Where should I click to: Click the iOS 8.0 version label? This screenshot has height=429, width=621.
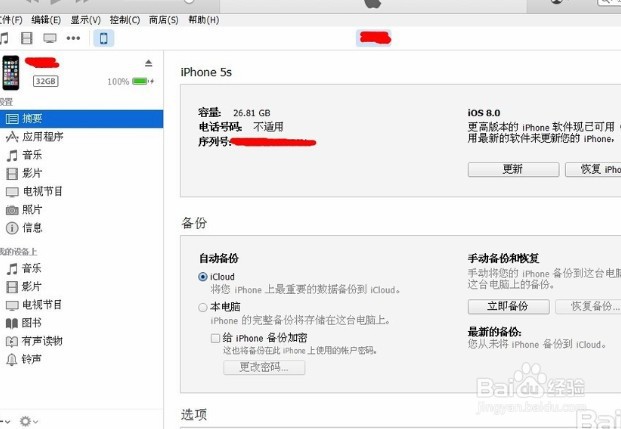click(484, 113)
